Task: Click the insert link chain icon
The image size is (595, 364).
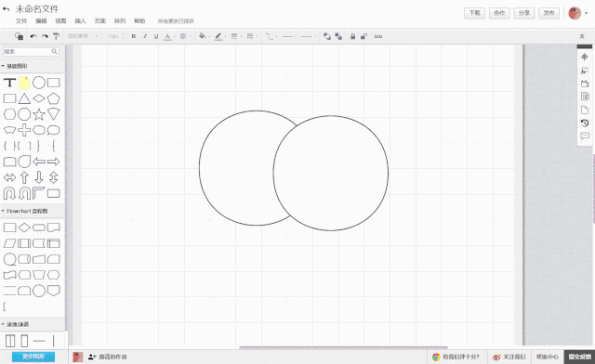Action: [378, 36]
